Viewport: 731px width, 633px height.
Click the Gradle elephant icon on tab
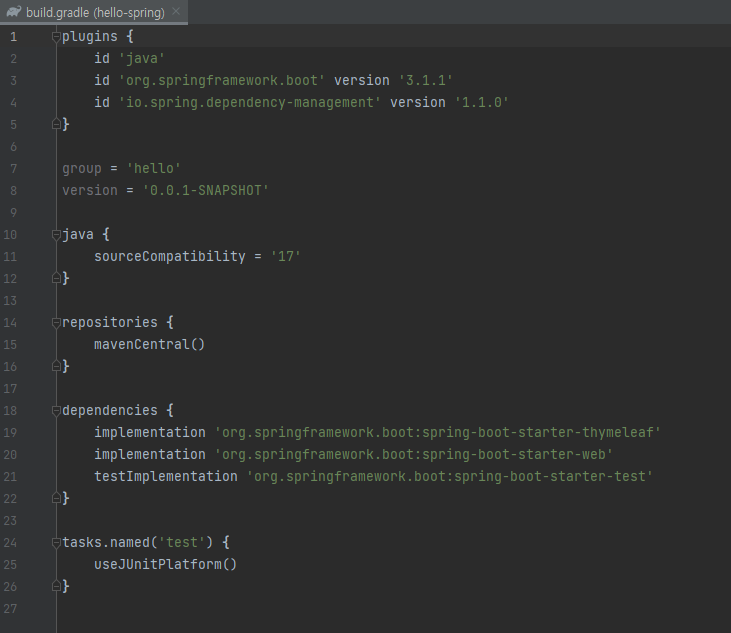14,12
